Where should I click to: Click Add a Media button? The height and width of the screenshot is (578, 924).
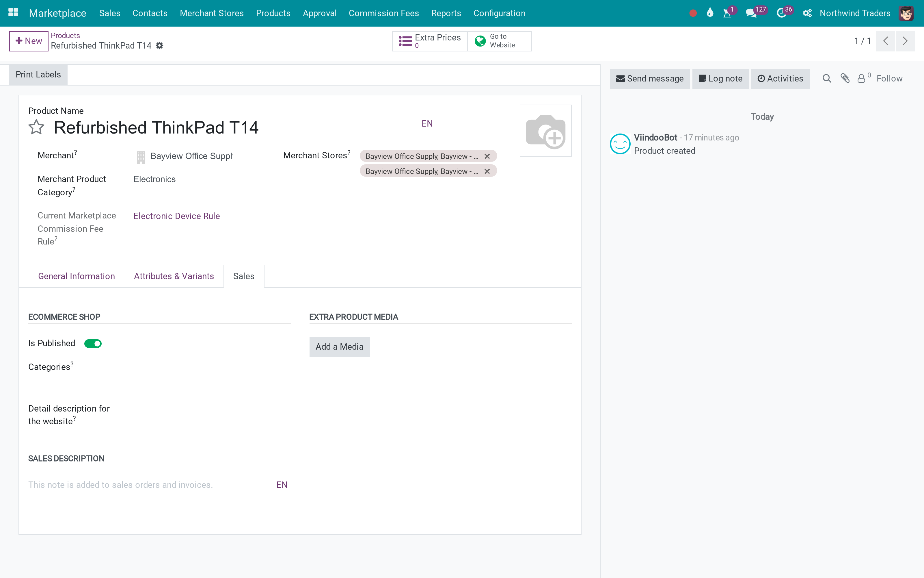point(340,347)
